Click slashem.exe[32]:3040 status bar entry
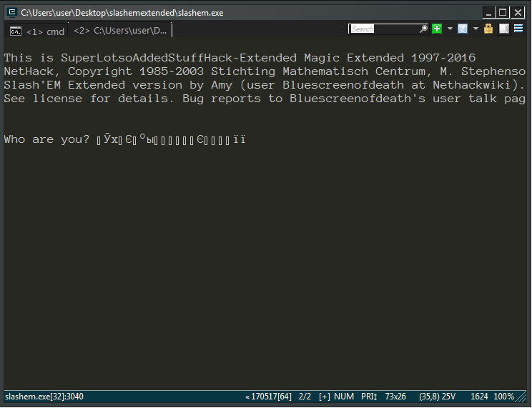The height and width of the screenshot is (408, 532). [44, 397]
